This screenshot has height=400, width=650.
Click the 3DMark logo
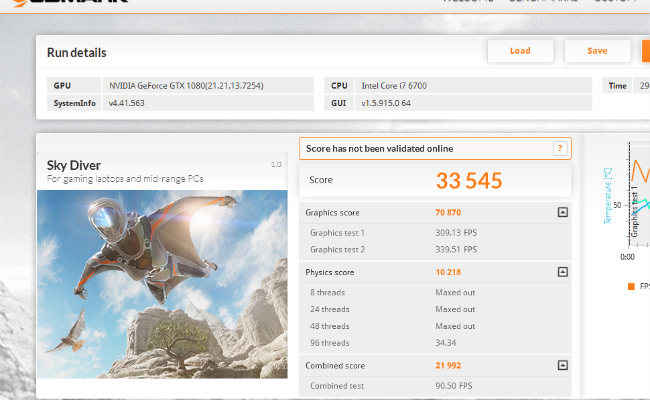point(70,2)
